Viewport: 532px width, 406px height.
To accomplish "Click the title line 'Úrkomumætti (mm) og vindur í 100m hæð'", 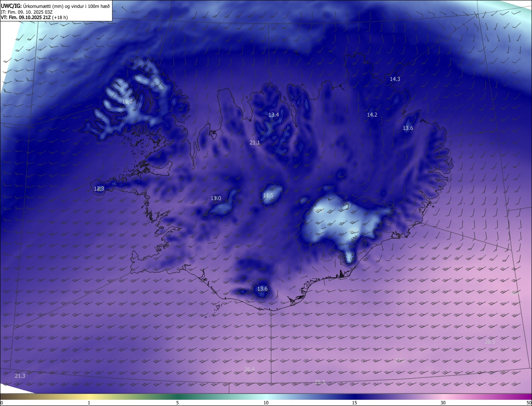I will 66,5.
